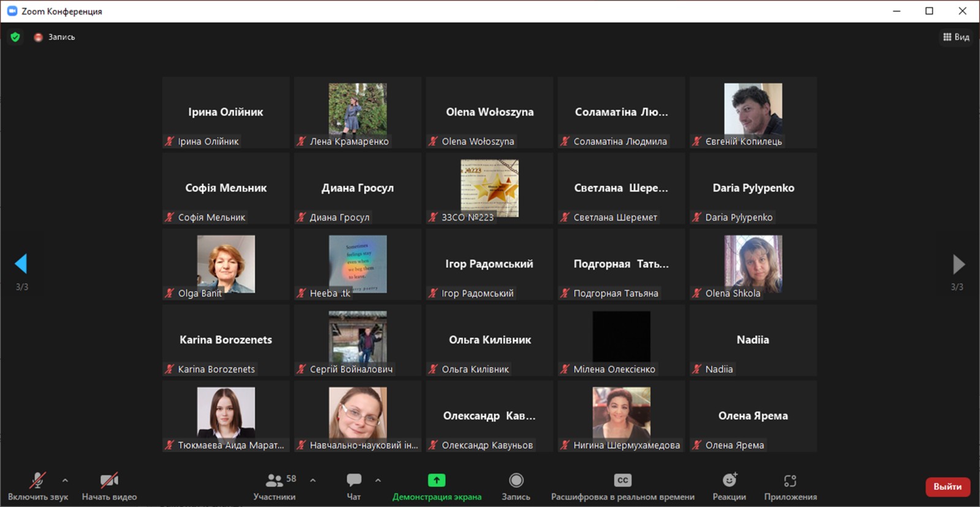Open Расшифровка в реальном времени captions

click(x=622, y=486)
